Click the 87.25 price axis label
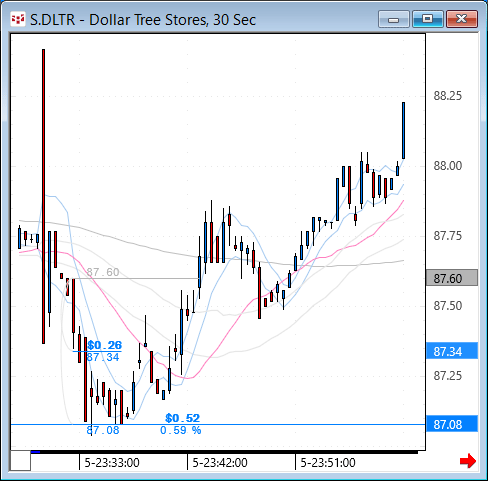The image size is (488, 481). [x=448, y=376]
